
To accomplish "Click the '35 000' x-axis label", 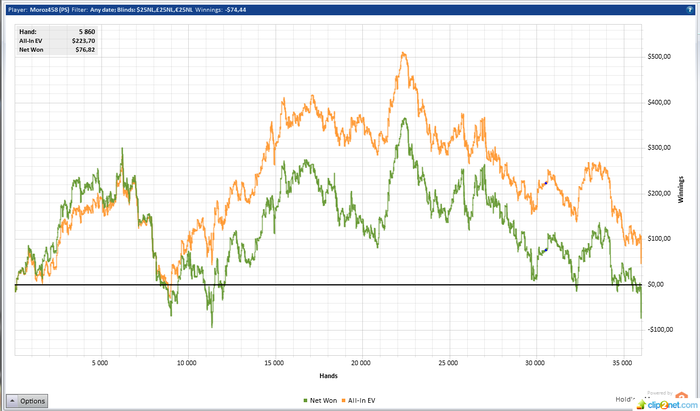I will pyautogui.click(x=622, y=363).
